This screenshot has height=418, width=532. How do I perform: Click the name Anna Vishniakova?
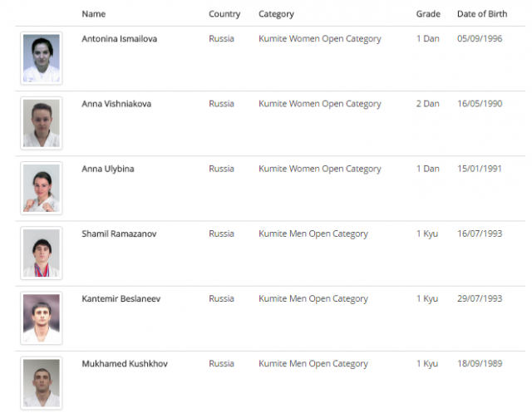coord(116,104)
